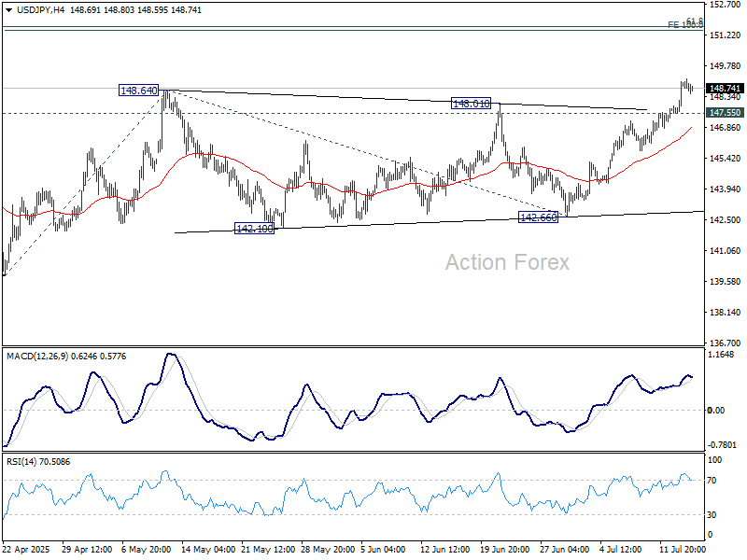Click the 142.100 low price label
Screen dimensions: 747x560
coord(253,228)
